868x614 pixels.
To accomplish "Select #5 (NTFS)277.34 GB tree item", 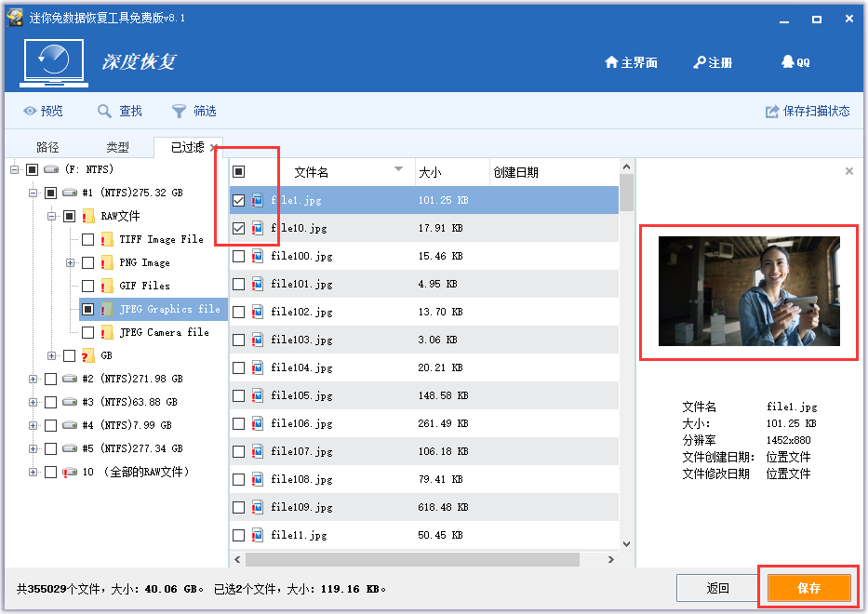I will [133, 448].
